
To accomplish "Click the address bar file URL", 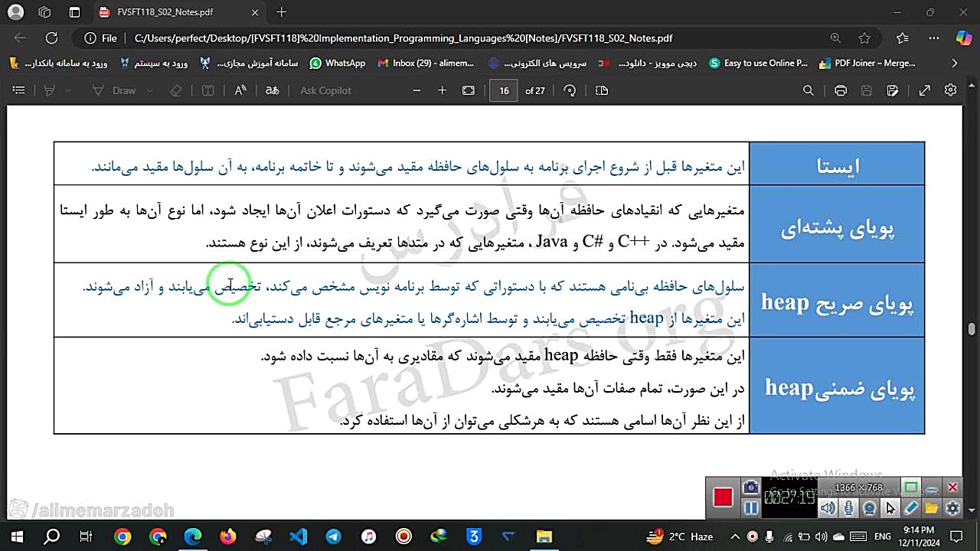I will [403, 38].
